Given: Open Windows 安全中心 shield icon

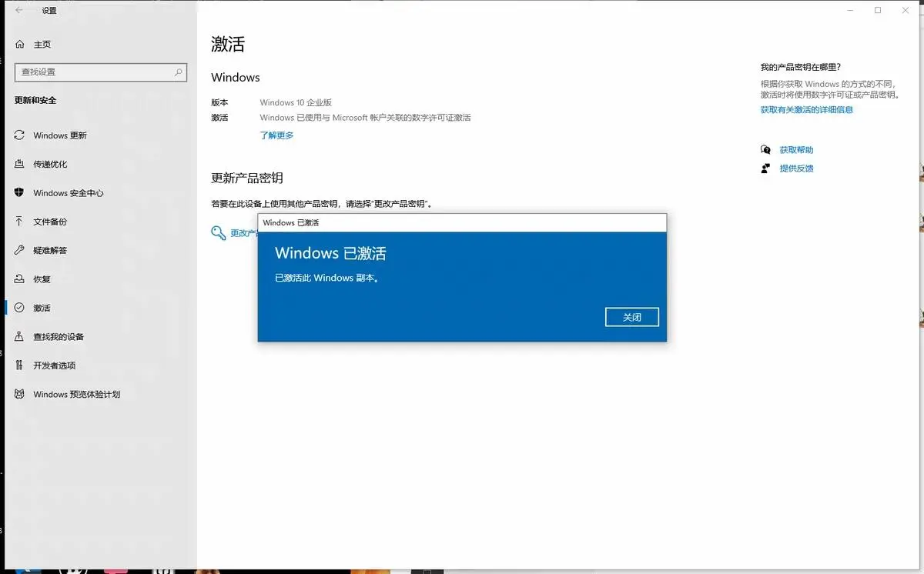Looking at the screenshot, I should [19, 193].
